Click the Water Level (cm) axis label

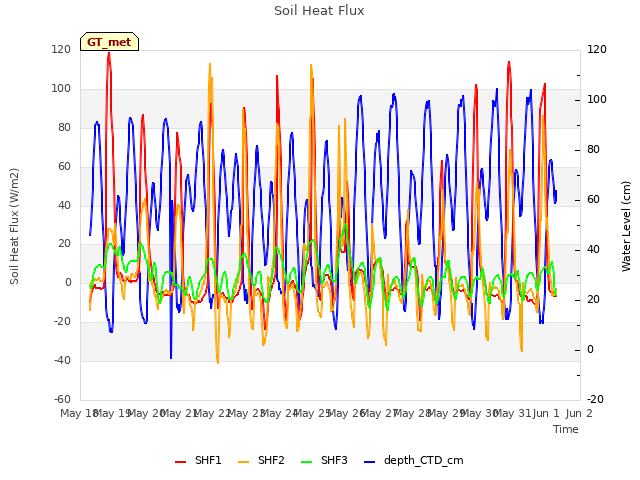(x=626, y=226)
